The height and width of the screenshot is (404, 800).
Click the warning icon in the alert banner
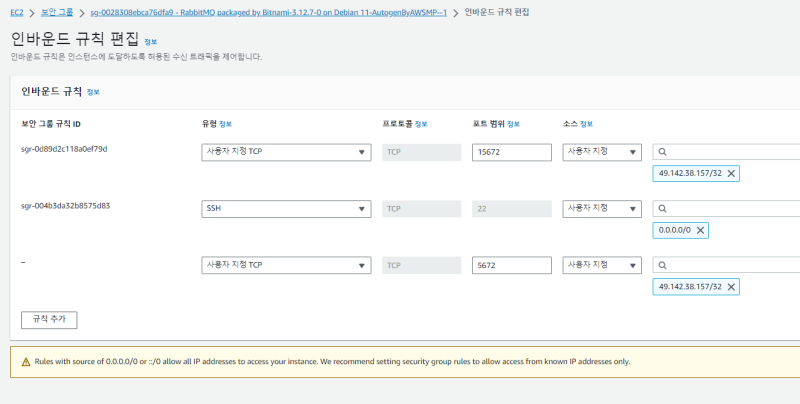tap(25, 361)
